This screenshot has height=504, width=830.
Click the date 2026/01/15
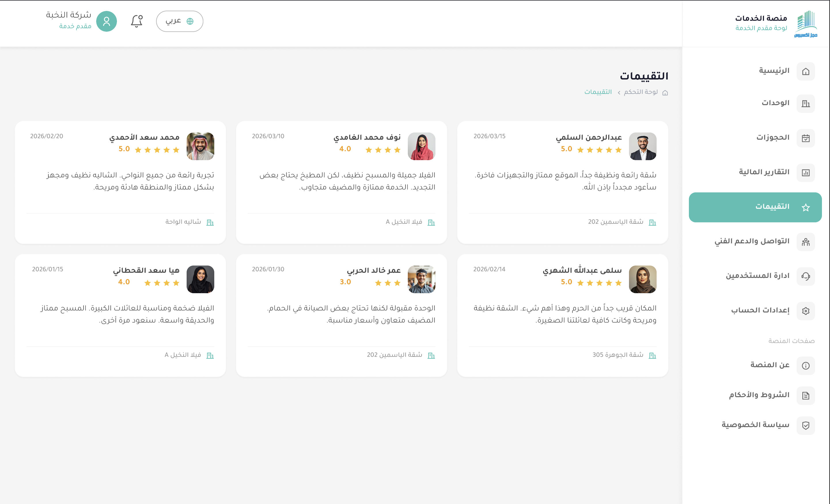(48, 270)
